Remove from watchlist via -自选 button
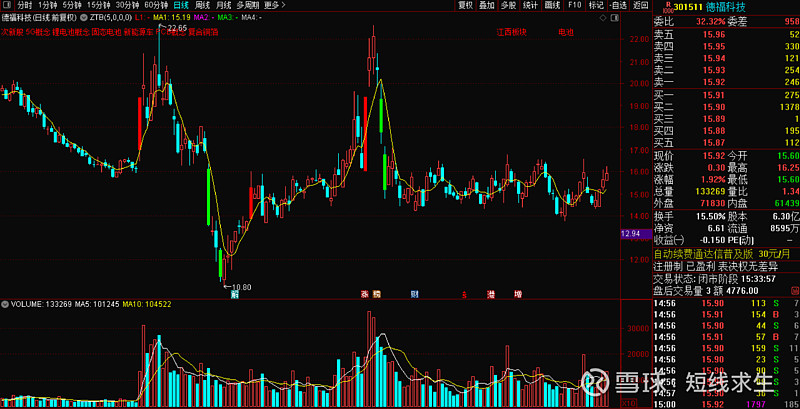 tap(618, 6)
